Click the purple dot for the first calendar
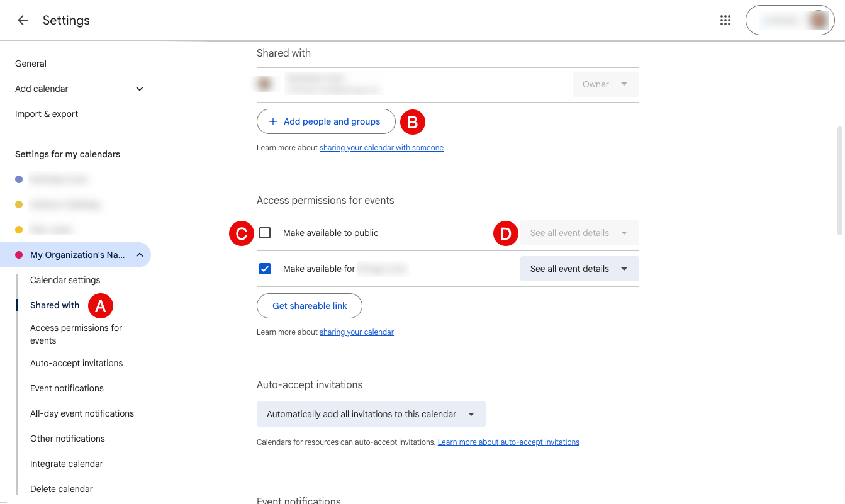 point(18,179)
